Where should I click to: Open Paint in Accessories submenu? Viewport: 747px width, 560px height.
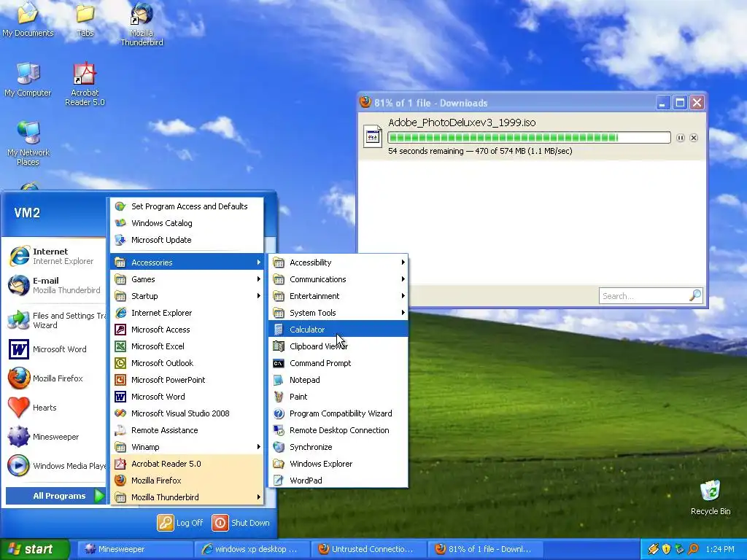338,397
